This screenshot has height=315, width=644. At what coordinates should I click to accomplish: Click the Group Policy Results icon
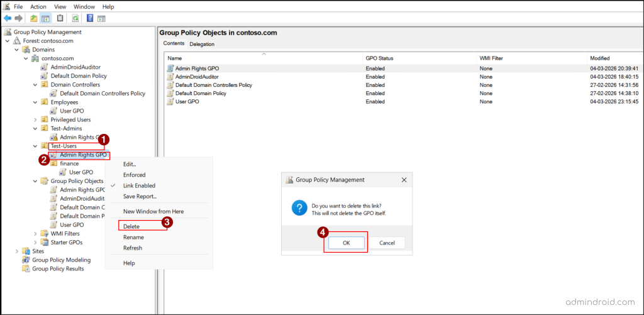tap(26, 268)
